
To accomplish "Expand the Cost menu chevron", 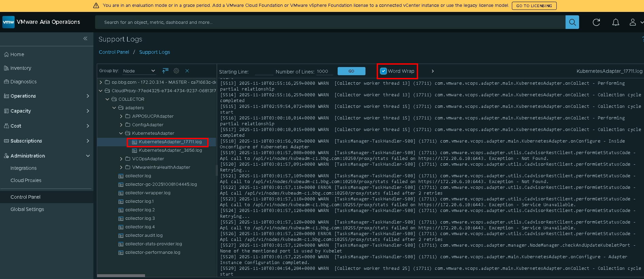I will coord(88,126).
